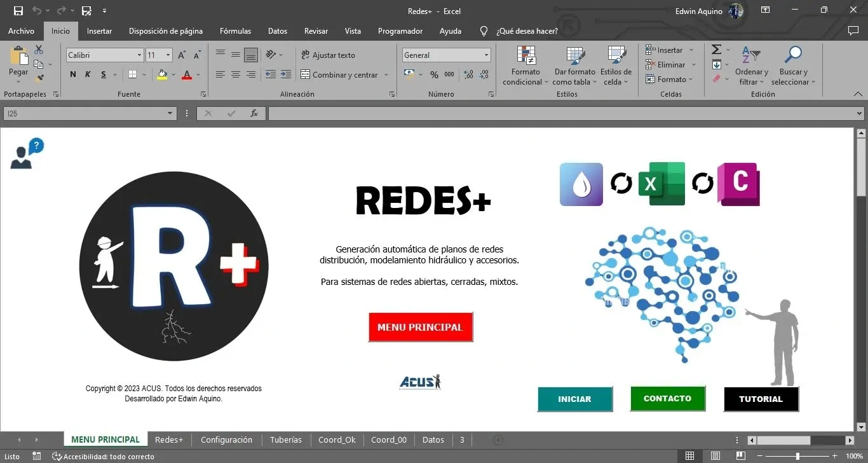868x463 pixels.
Task: Save the workbook with the floppy disk icon
Action: click(x=18, y=11)
